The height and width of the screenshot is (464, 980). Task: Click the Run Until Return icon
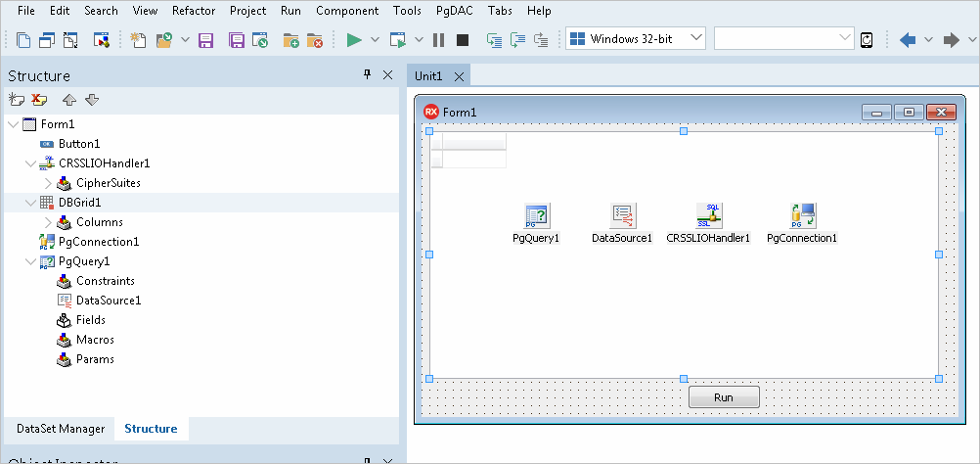click(541, 41)
